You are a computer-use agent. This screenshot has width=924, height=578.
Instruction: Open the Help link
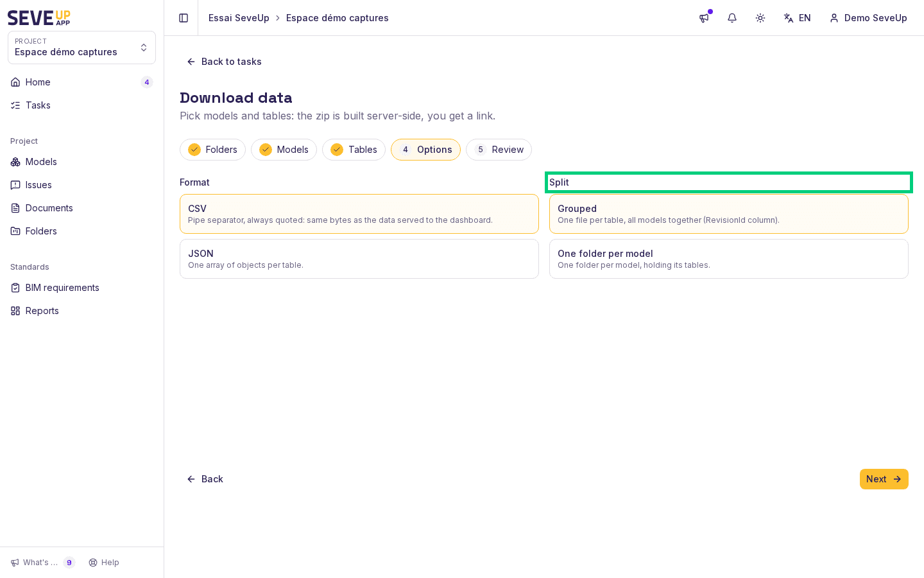[x=104, y=563]
